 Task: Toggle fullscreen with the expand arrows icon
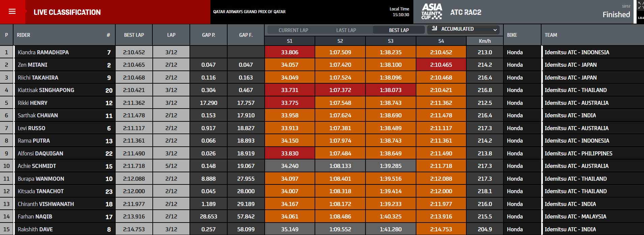click(640, 6)
